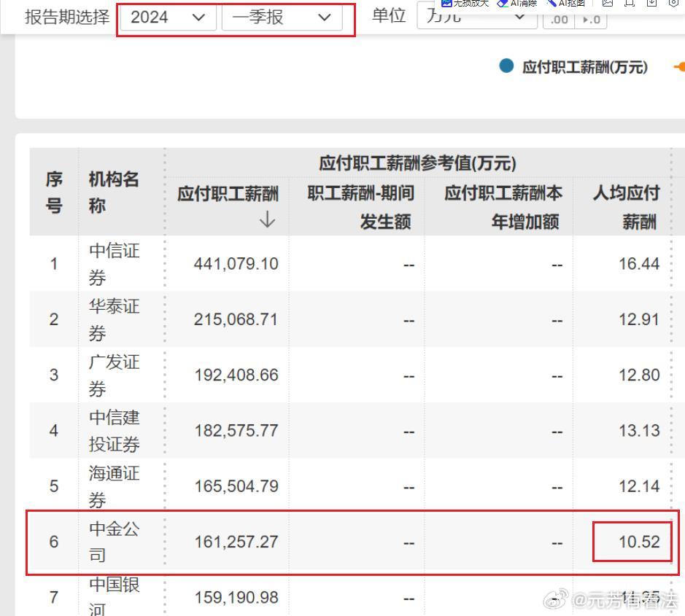
Task: Open the 2024 year dropdown
Action: (169, 17)
